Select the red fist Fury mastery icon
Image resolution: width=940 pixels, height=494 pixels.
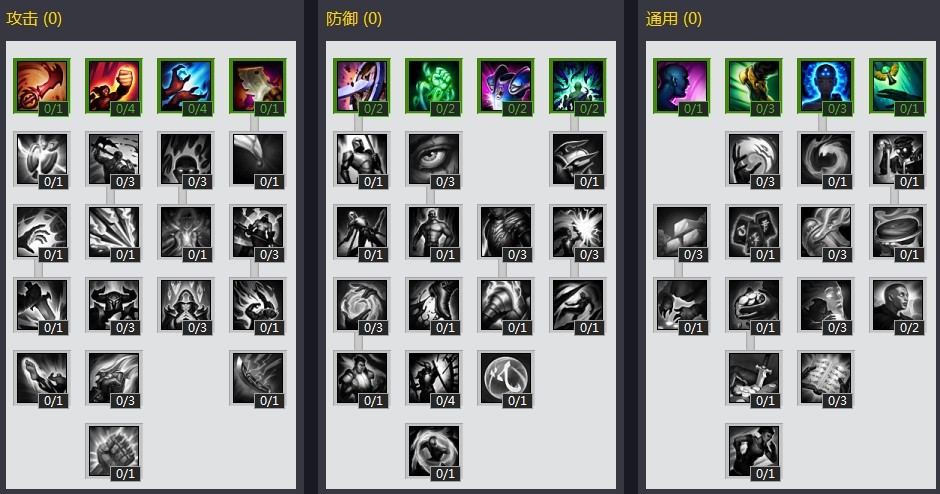114,86
